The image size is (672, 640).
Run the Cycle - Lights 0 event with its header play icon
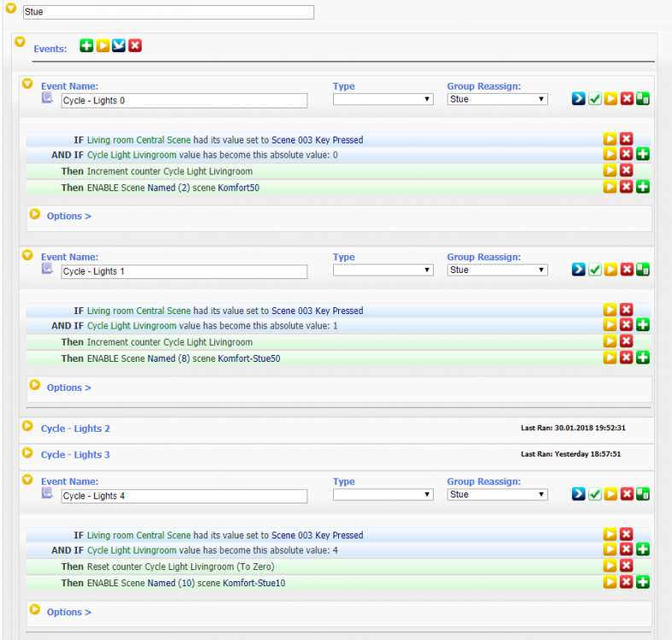click(611, 99)
